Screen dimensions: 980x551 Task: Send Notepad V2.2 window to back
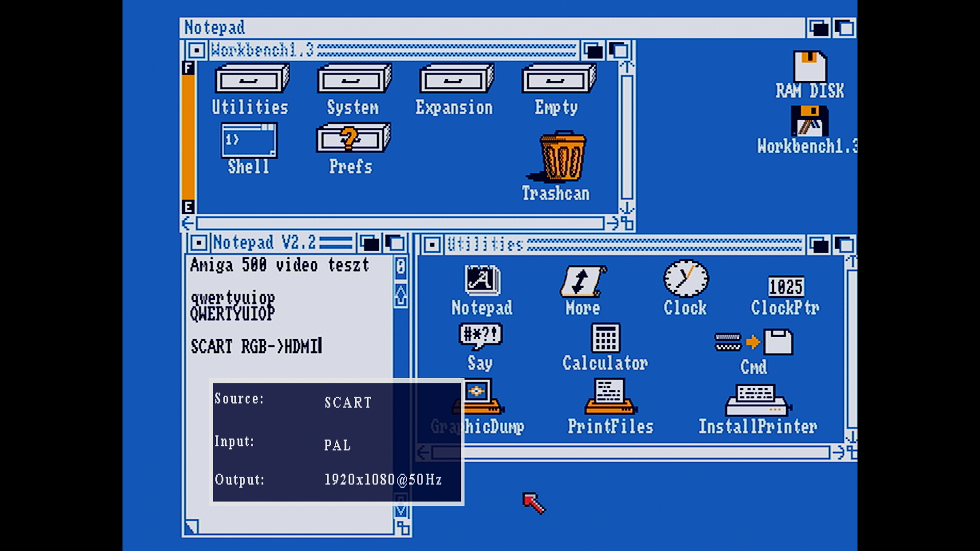click(369, 243)
